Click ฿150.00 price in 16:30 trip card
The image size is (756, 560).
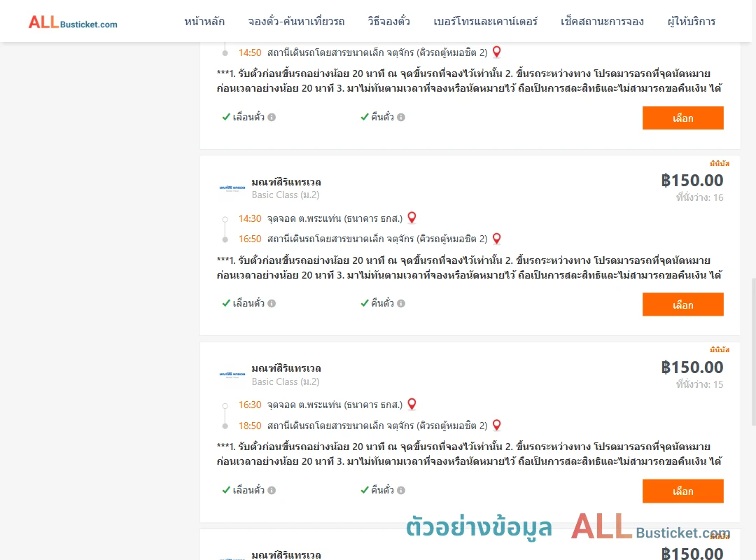(692, 367)
